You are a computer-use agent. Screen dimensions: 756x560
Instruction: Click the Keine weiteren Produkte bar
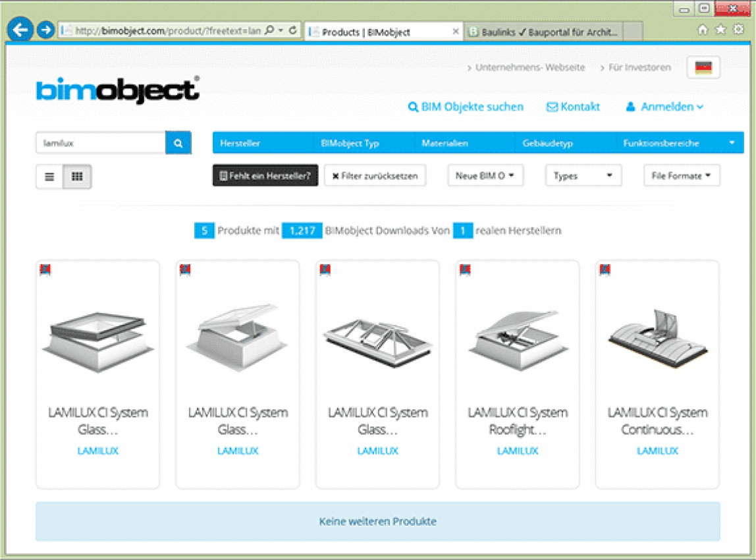pos(378,521)
